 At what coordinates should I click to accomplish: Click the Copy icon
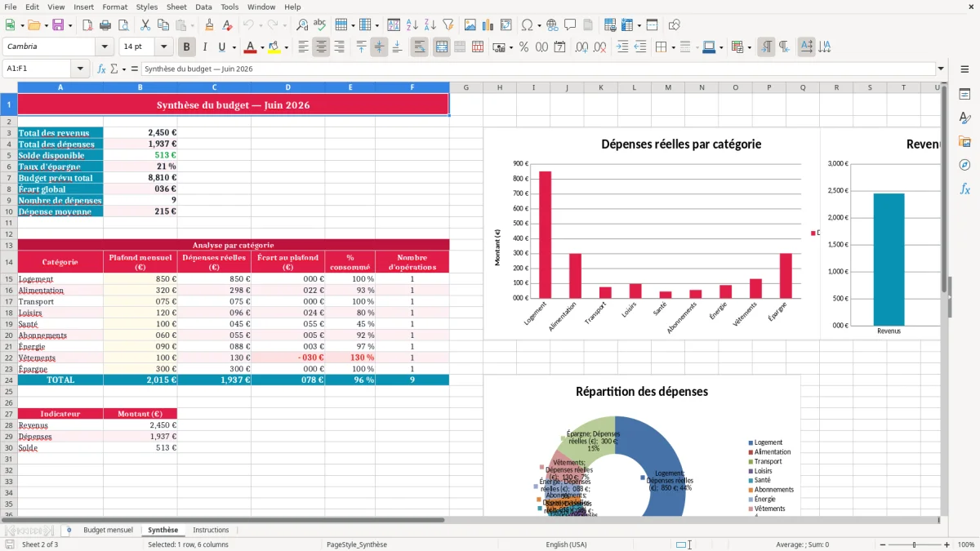click(163, 25)
